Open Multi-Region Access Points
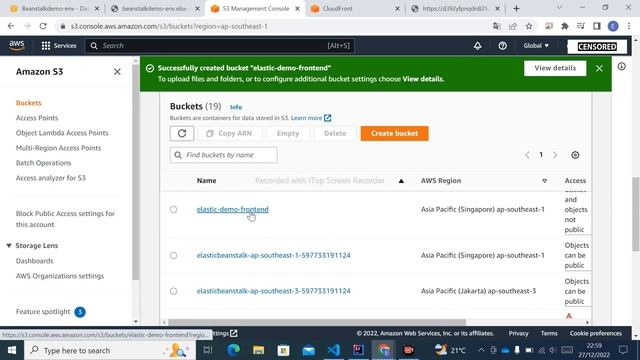The height and width of the screenshot is (360, 640). [58, 148]
